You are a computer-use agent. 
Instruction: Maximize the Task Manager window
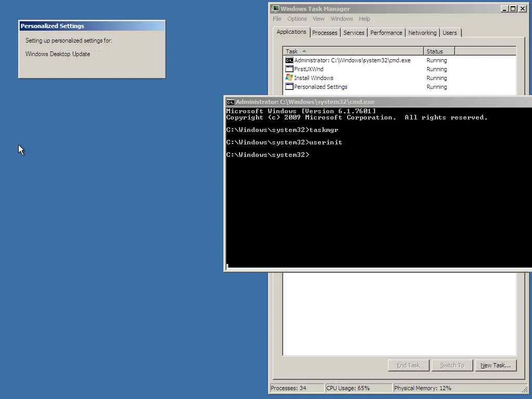coord(513,9)
